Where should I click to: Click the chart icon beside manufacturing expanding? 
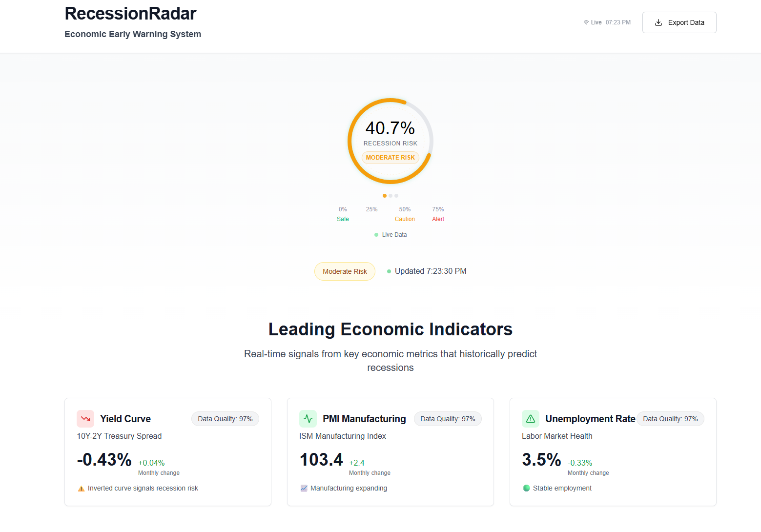(x=304, y=488)
